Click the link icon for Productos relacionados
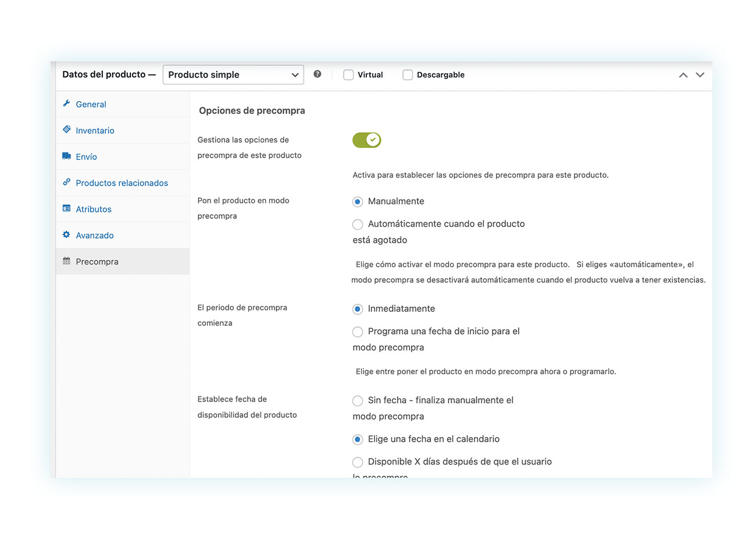The height and width of the screenshot is (543, 756). pyautogui.click(x=66, y=182)
